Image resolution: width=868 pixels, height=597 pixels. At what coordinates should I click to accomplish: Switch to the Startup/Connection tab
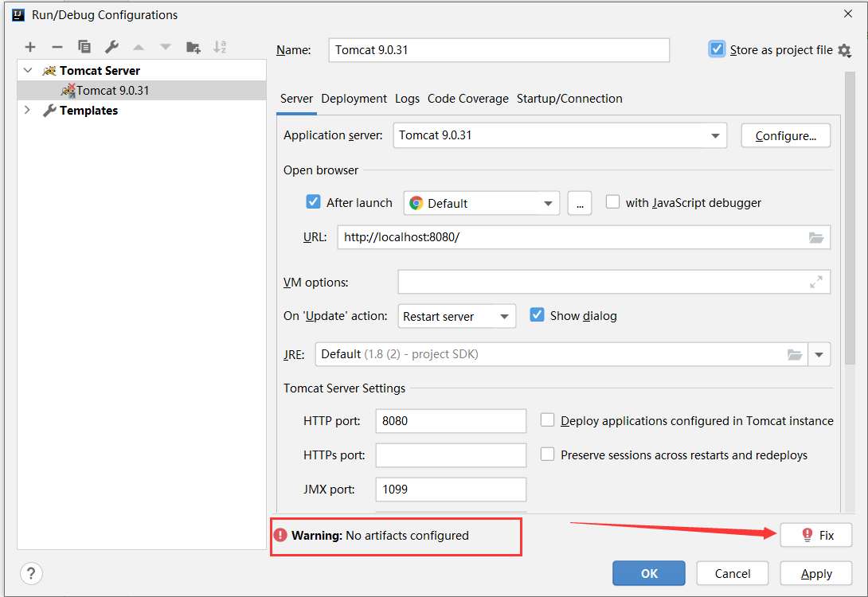(x=569, y=99)
